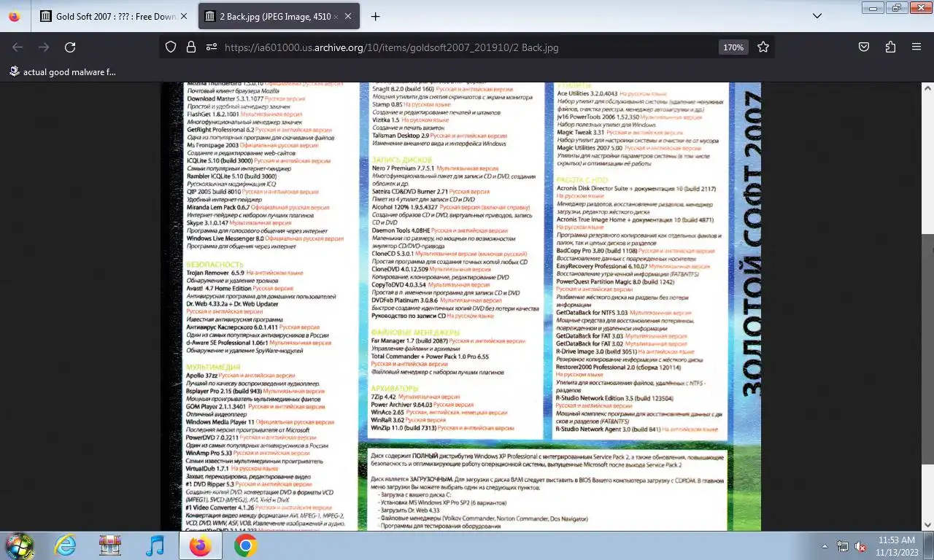The image size is (934, 560).
Task: Close the Gold Soft 2007 tab
Action: [184, 16]
